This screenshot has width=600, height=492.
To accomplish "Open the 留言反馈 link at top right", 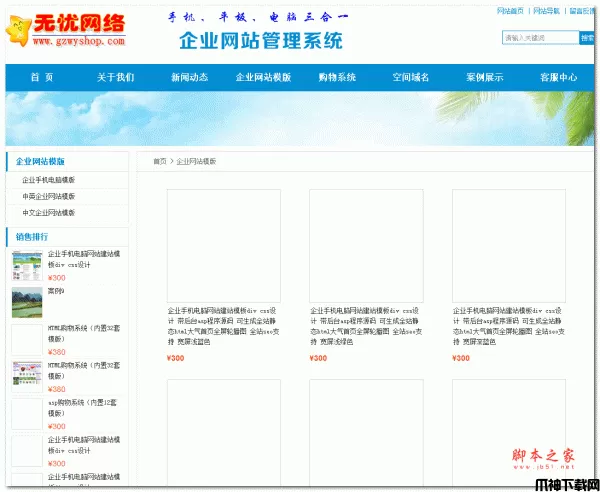I will point(583,10).
